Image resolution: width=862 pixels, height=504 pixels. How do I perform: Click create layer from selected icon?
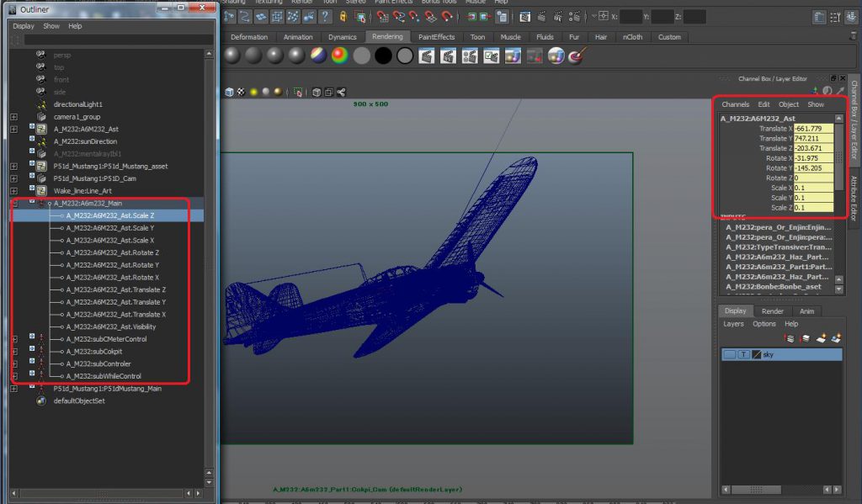pos(836,338)
